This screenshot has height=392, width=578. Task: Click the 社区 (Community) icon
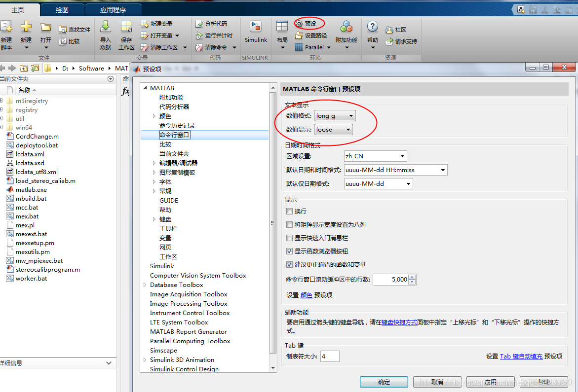click(x=389, y=30)
